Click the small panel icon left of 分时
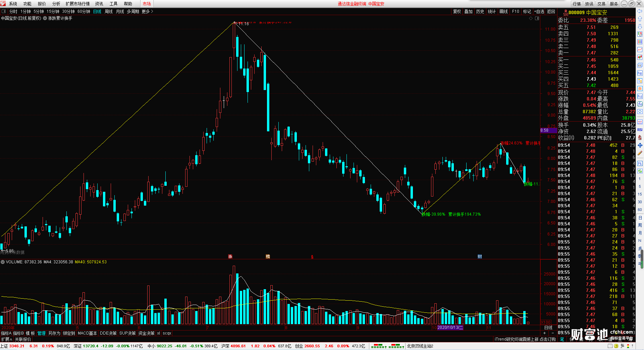The height and width of the screenshot is (350, 644). pyautogui.click(x=4, y=11)
